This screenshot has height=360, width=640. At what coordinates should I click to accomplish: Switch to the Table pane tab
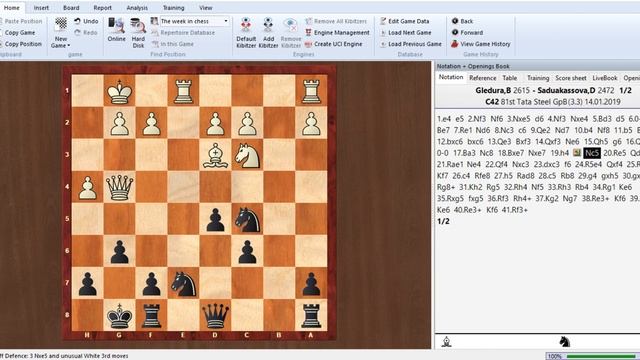pyautogui.click(x=509, y=78)
